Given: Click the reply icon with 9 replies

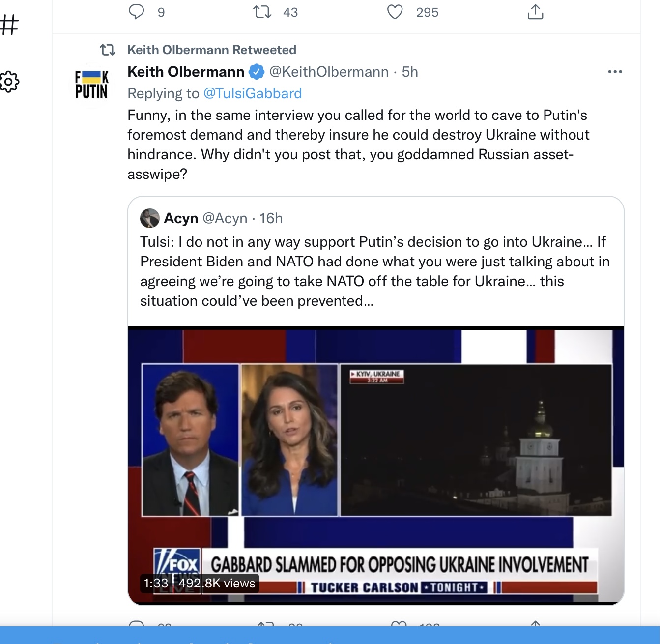Looking at the screenshot, I should pyautogui.click(x=136, y=12).
